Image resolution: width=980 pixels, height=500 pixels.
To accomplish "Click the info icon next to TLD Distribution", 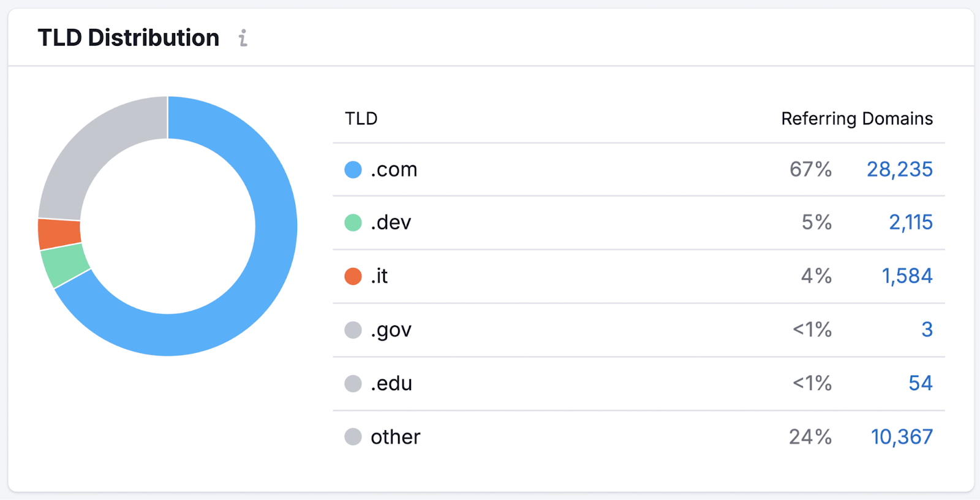I will point(243,38).
